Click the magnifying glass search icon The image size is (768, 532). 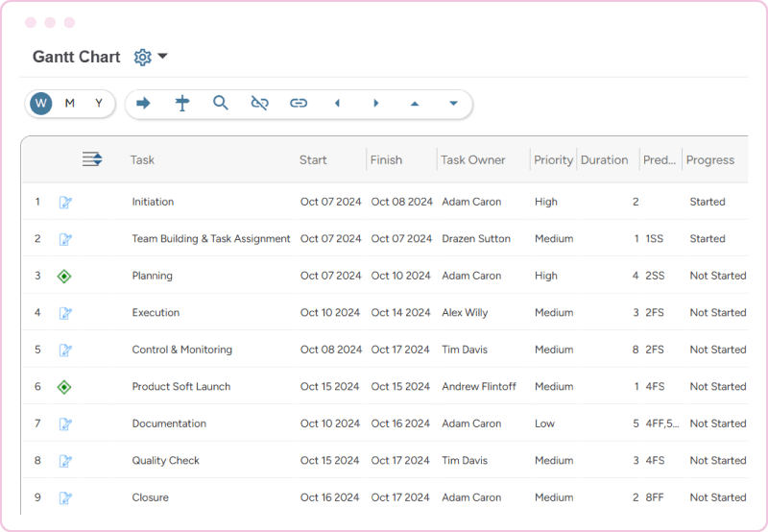[x=221, y=104]
